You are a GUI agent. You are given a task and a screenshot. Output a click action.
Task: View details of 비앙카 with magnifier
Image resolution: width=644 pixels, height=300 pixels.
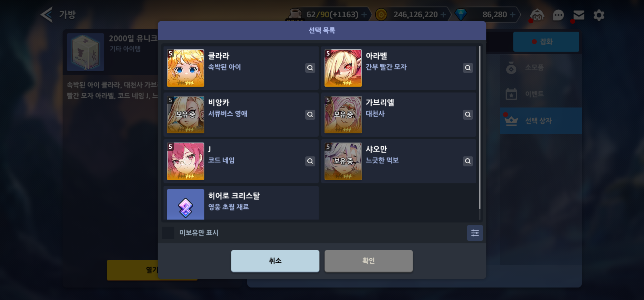(x=310, y=114)
